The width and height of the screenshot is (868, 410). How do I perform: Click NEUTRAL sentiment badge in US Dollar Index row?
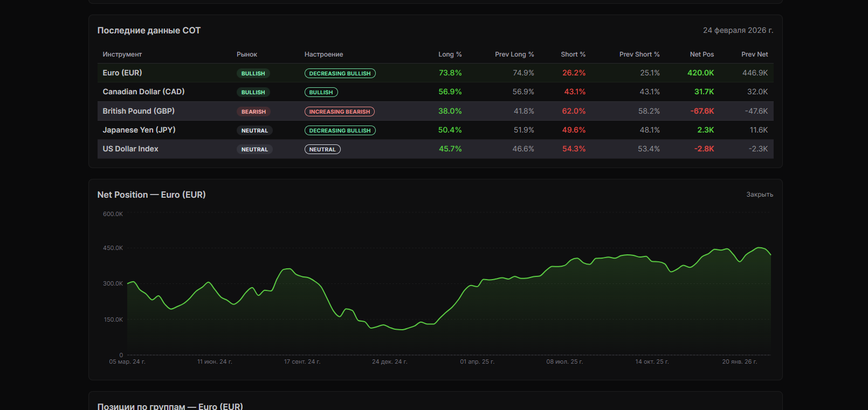click(322, 149)
